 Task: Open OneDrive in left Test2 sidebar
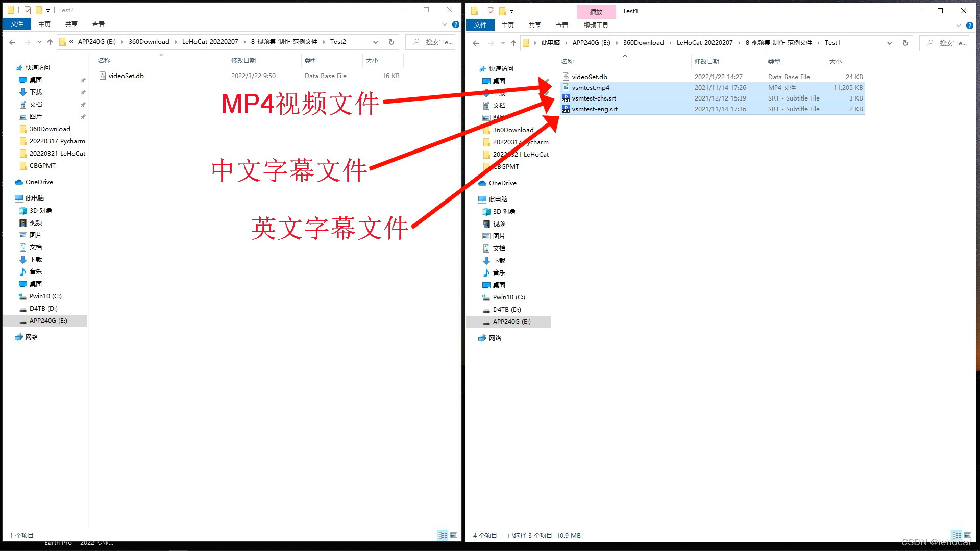(39, 182)
